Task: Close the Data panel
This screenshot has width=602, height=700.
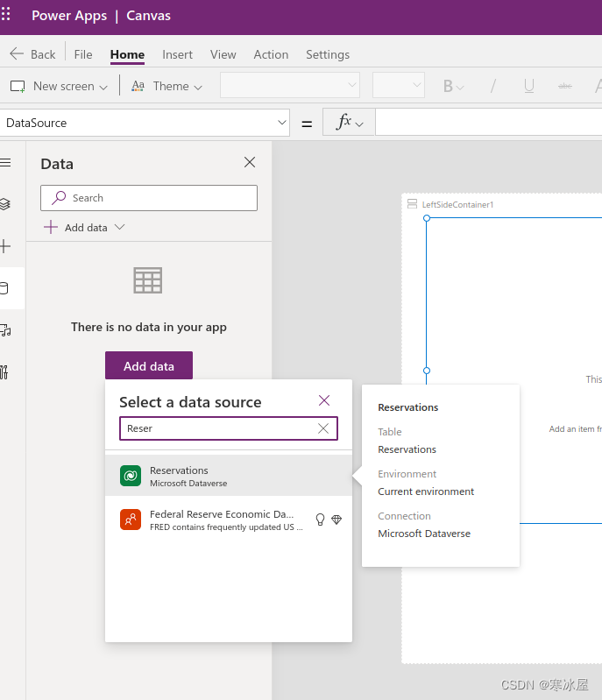Action: [x=250, y=162]
